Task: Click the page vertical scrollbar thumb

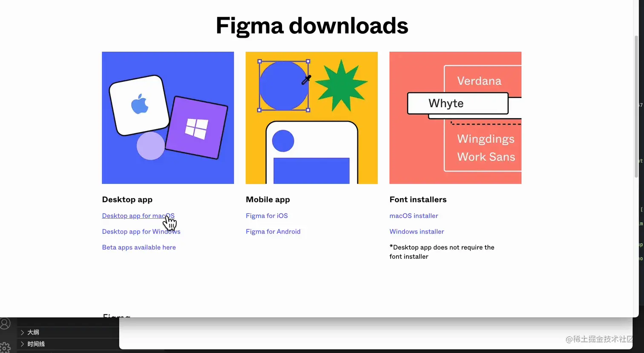Action: (636, 107)
